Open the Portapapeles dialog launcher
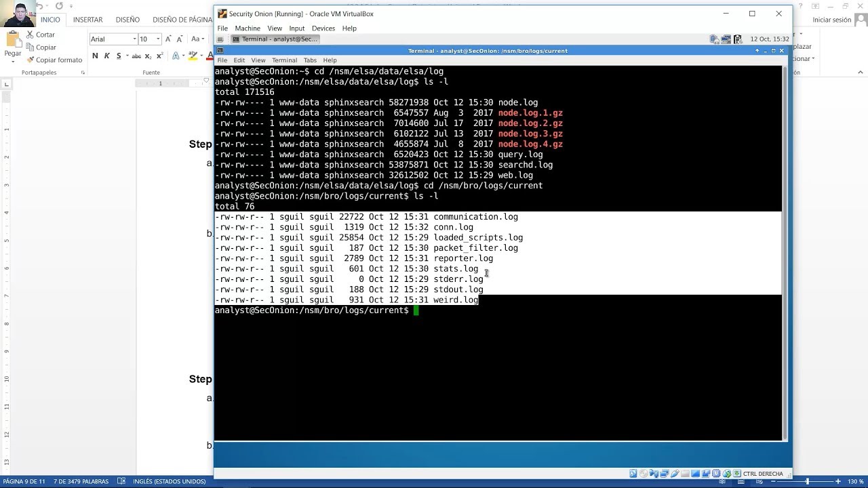The image size is (868, 488). [x=83, y=73]
